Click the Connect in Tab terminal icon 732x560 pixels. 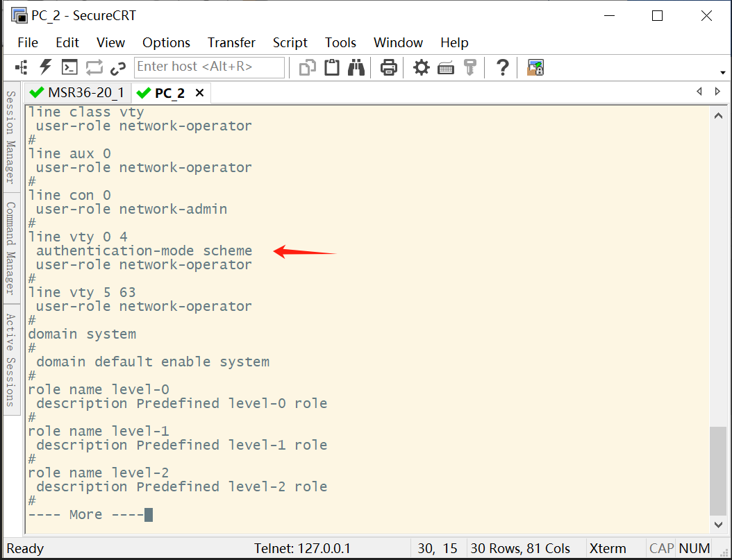pos(69,67)
